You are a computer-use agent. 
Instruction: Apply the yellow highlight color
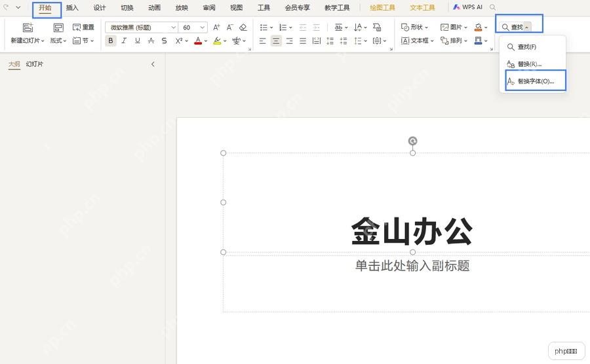pyautogui.click(x=217, y=41)
